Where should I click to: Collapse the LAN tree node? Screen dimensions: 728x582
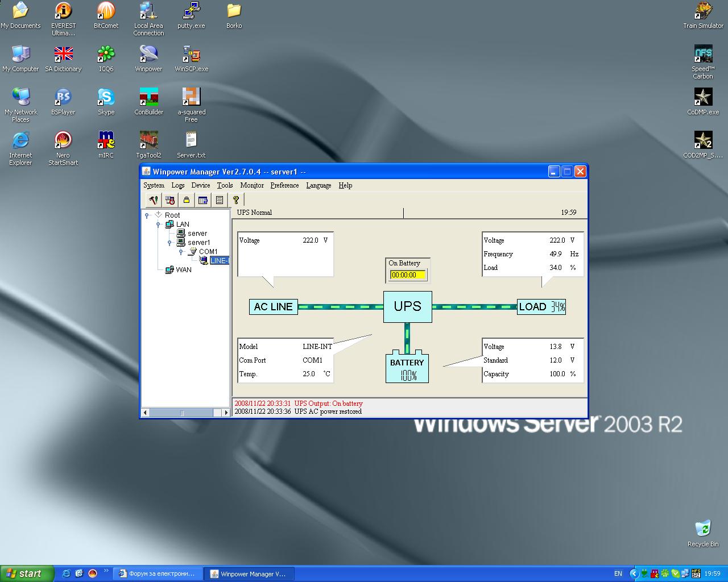coord(158,225)
